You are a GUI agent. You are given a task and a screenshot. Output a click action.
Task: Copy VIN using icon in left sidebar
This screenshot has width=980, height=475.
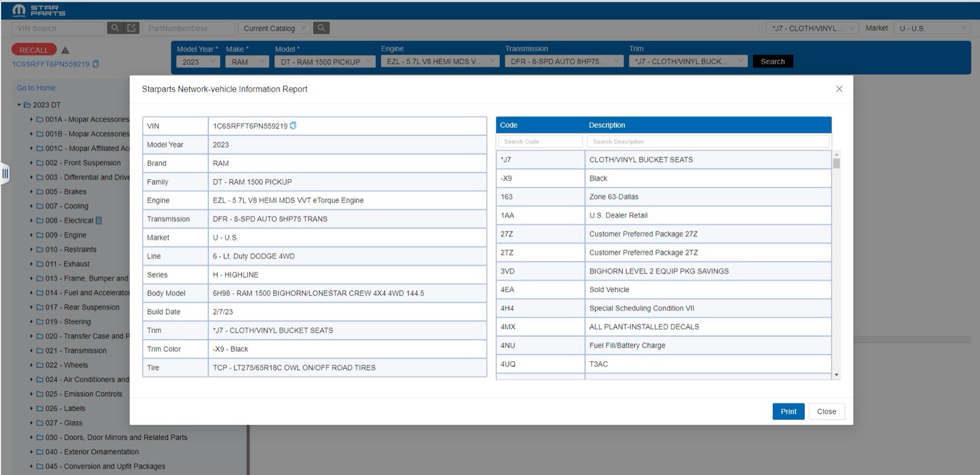click(x=96, y=64)
